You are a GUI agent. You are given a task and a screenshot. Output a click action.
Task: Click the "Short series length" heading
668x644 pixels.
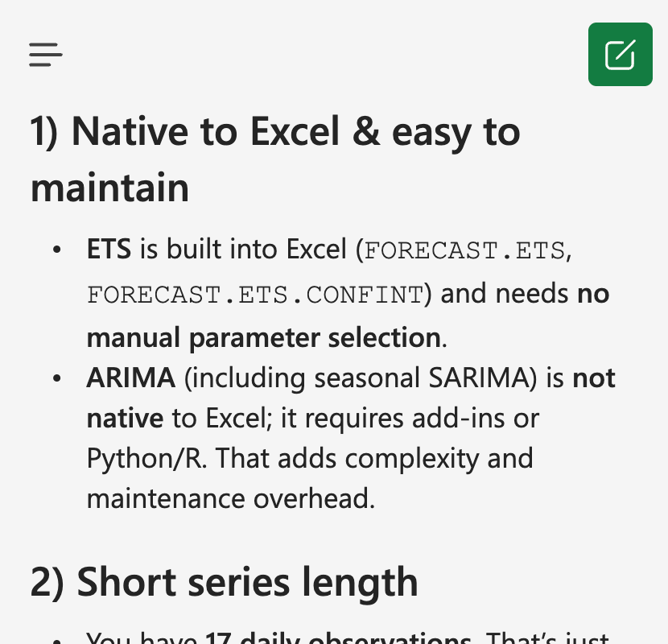tap(225, 581)
